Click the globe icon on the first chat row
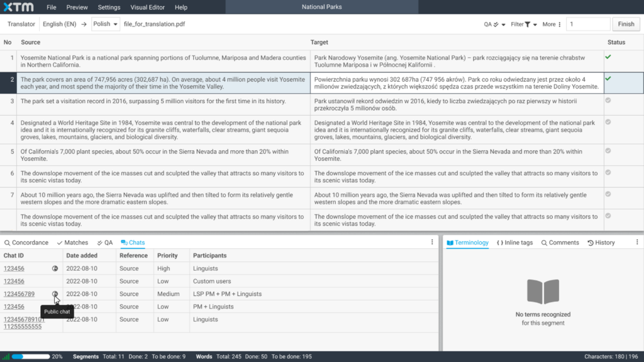This screenshot has width=644, height=362. [x=55, y=268]
